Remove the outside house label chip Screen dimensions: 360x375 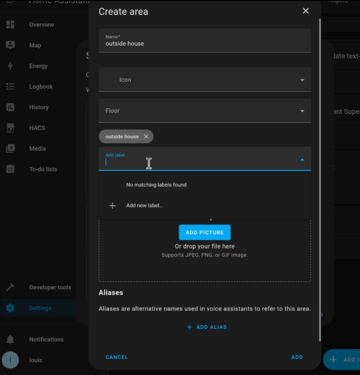click(146, 136)
